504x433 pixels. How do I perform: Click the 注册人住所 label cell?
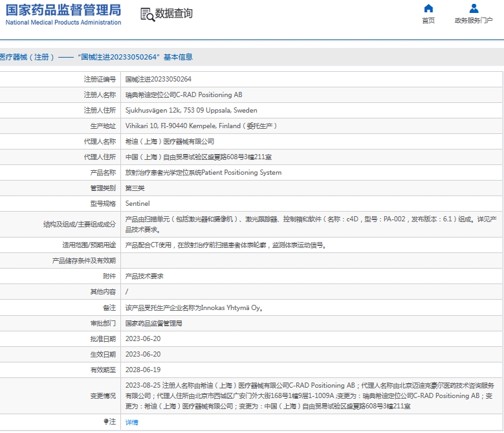point(100,110)
